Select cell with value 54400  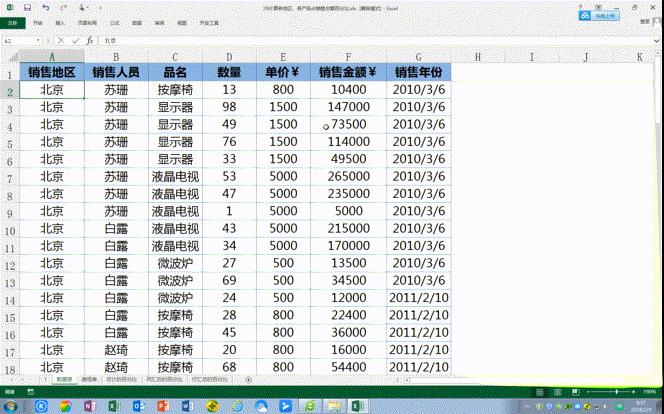tap(348, 367)
